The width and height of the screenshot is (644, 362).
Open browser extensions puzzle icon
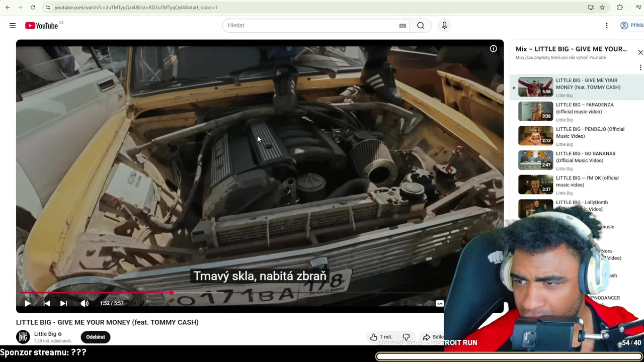(x=620, y=8)
